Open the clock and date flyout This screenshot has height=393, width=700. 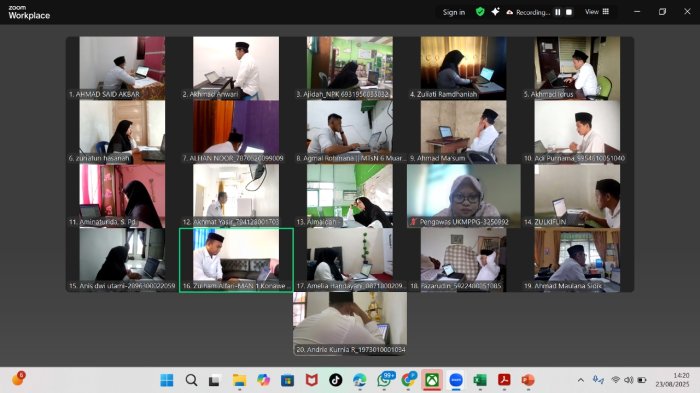(x=673, y=380)
